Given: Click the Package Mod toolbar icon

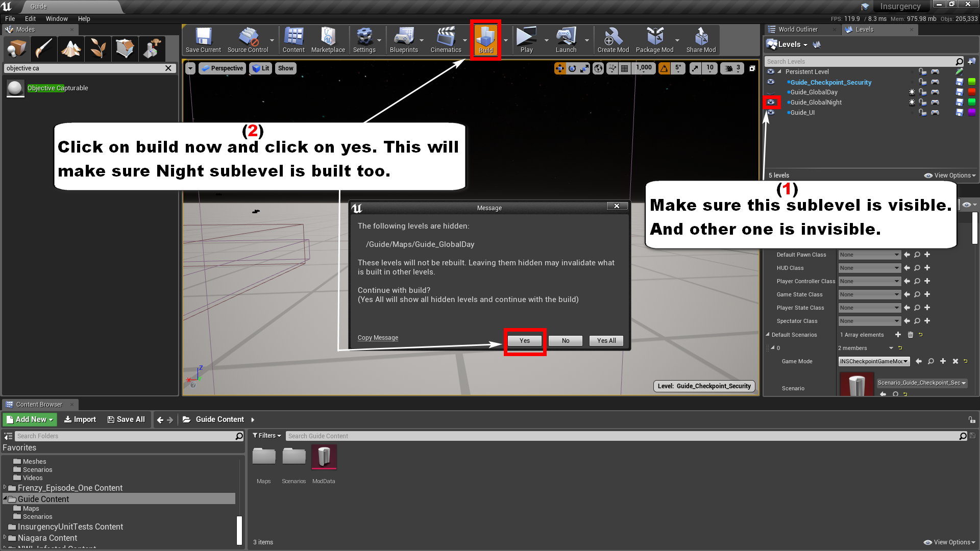Looking at the screenshot, I should (x=655, y=40).
